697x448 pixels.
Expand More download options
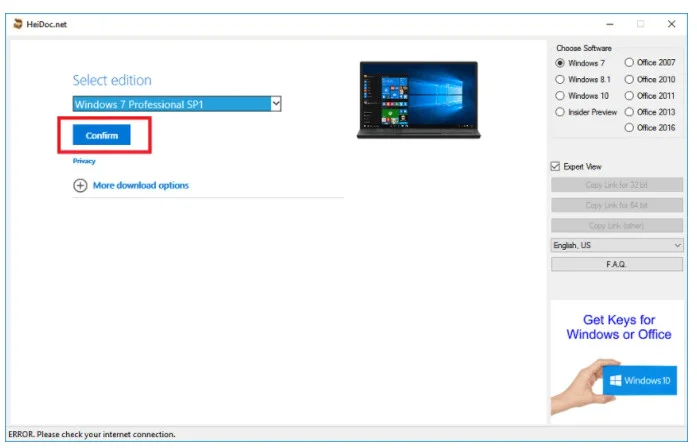[140, 185]
